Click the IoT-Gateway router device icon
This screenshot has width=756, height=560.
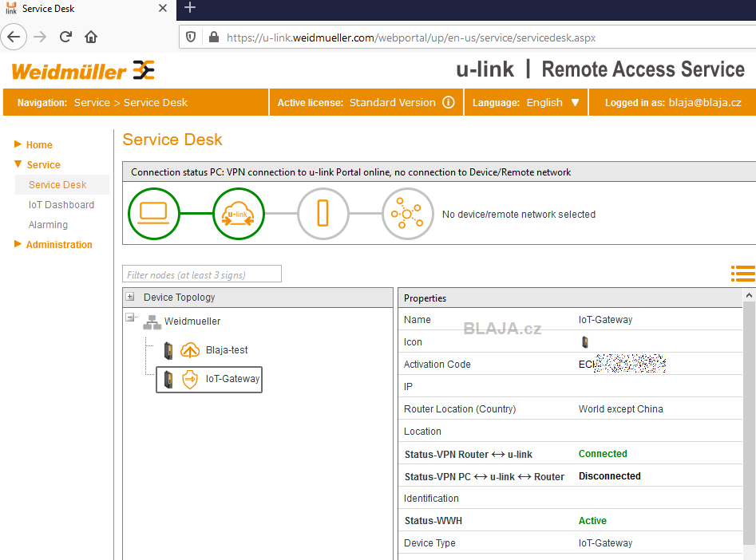[x=168, y=380]
